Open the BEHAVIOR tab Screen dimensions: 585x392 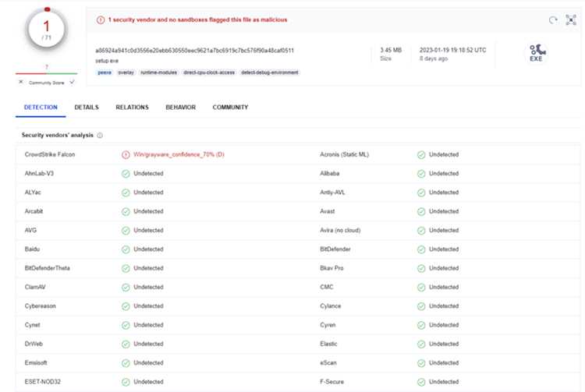point(181,108)
